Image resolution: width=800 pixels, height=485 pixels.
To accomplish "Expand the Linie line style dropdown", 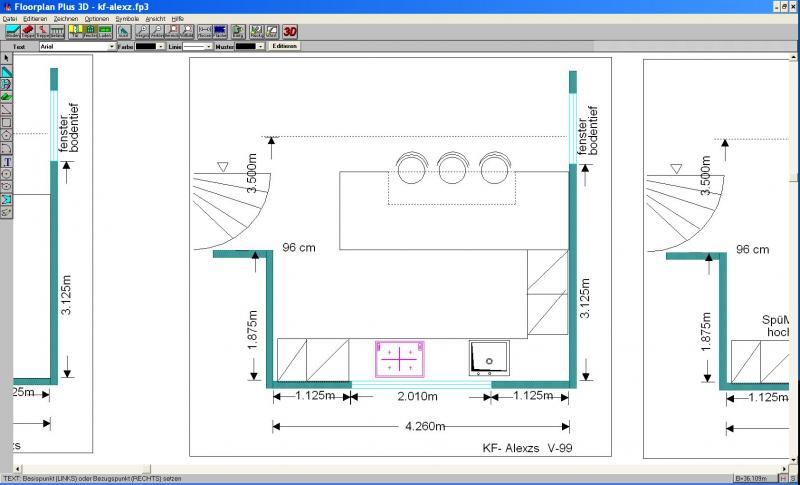I will (211, 46).
